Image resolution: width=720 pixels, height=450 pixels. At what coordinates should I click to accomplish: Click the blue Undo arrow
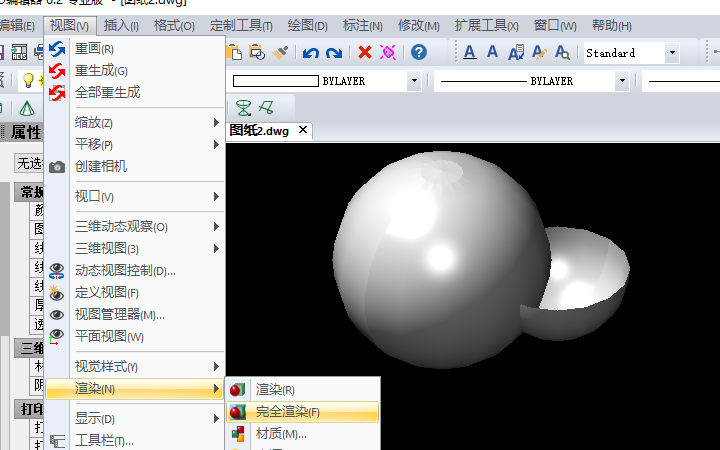pyautogui.click(x=310, y=53)
